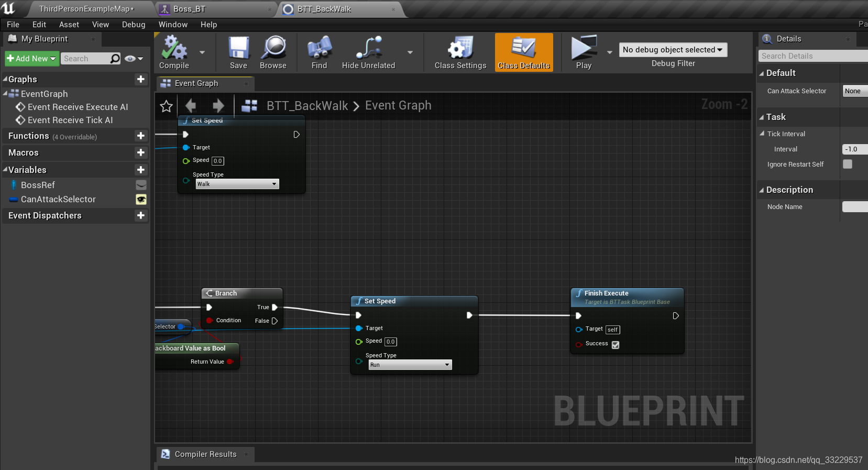Viewport: 868px width, 470px height.
Task: Click the Unreal Engine logo icon
Action: pos(9,8)
